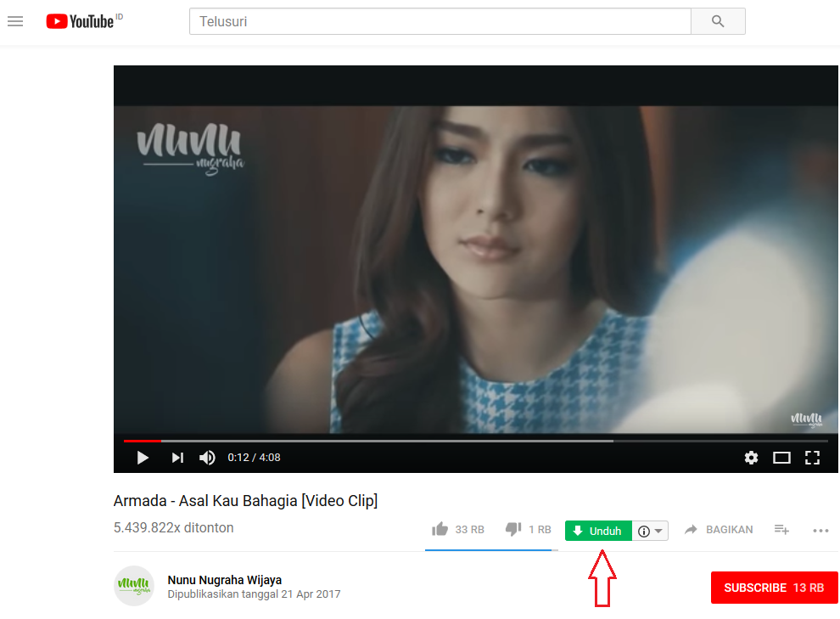840x619 pixels.
Task: Open the hamburger guide menu
Action: click(x=15, y=21)
